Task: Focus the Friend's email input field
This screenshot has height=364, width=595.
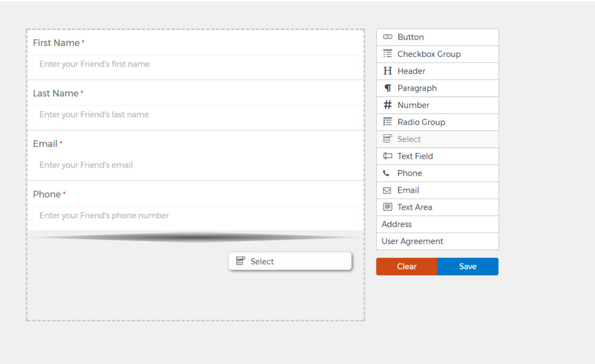Action: (195, 165)
